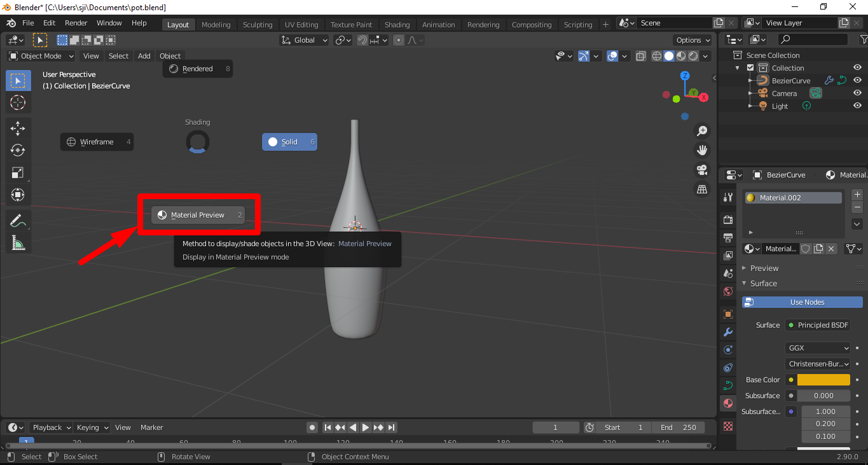Enable snapping with the magnet icon
The image size is (868, 465).
[x=361, y=39]
